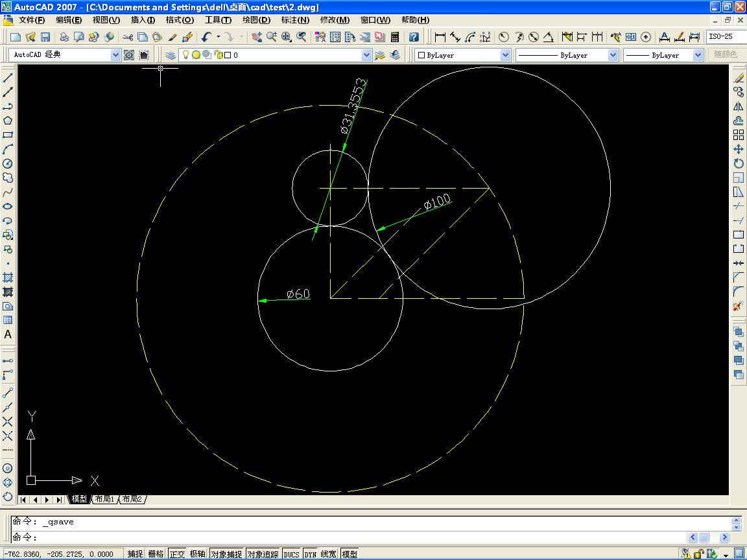Click the Diameter dimension icon
This screenshot has width=747, height=560.
tap(534, 37)
